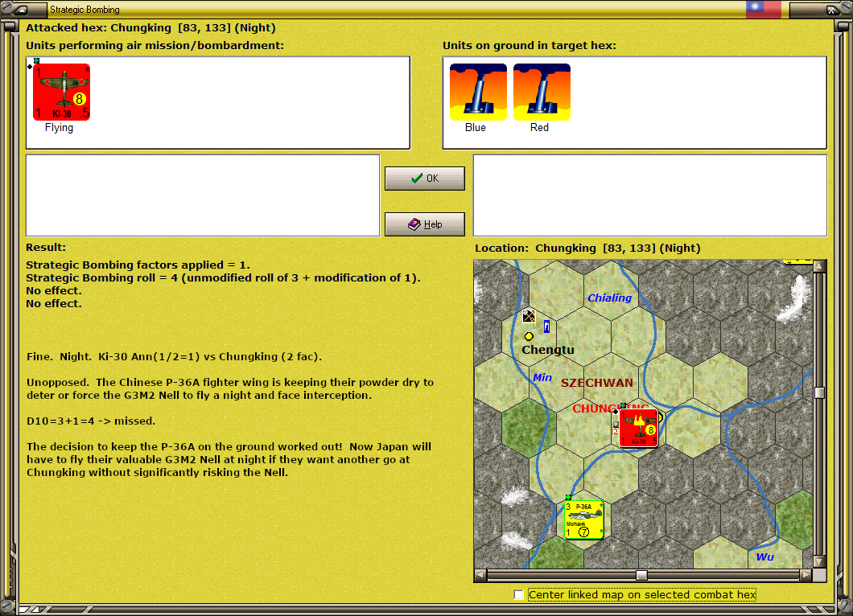This screenshot has height=616, width=853.
Task: Click the P-36A Mohawk counter on the map
Action: pos(583,519)
